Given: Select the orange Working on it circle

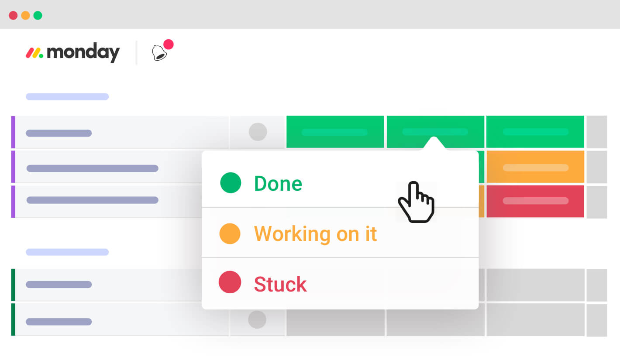Looking at the screenshot, I should (x=230, y=234).
